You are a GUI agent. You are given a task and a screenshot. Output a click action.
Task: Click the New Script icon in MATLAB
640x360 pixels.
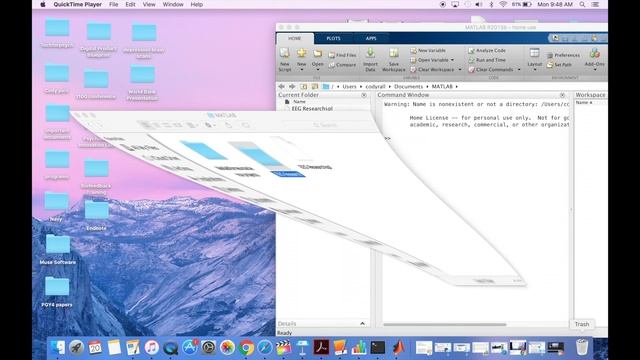tap(284, 53)
